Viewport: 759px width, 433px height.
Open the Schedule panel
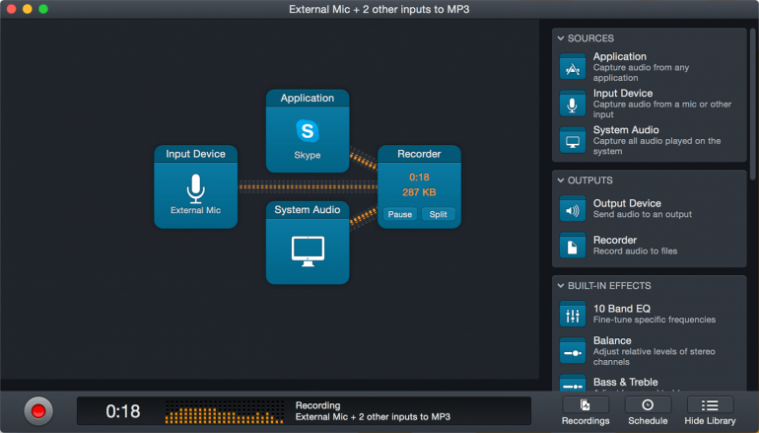(x=648, y=411)
